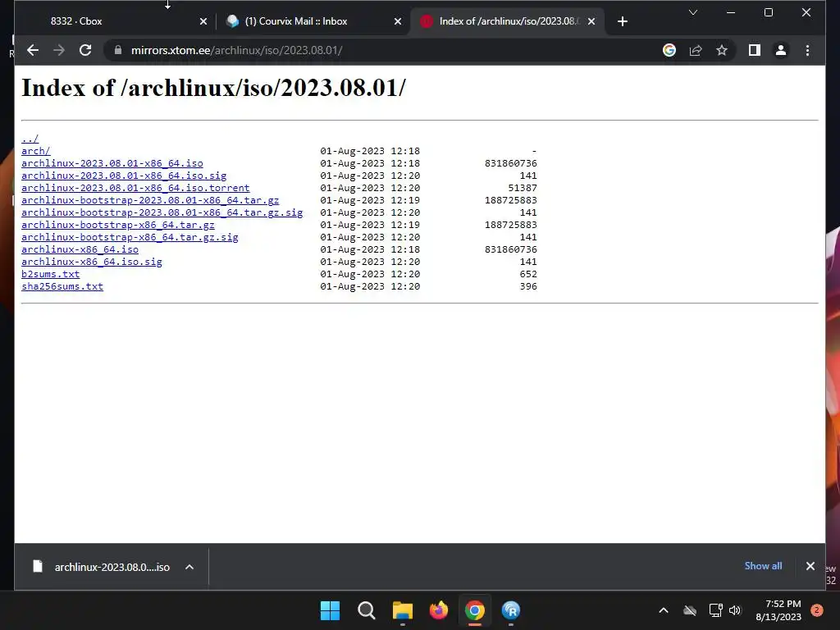The image size is (840, 630).
Task: Open the notification badge showing 2
Action: (816, 610)
